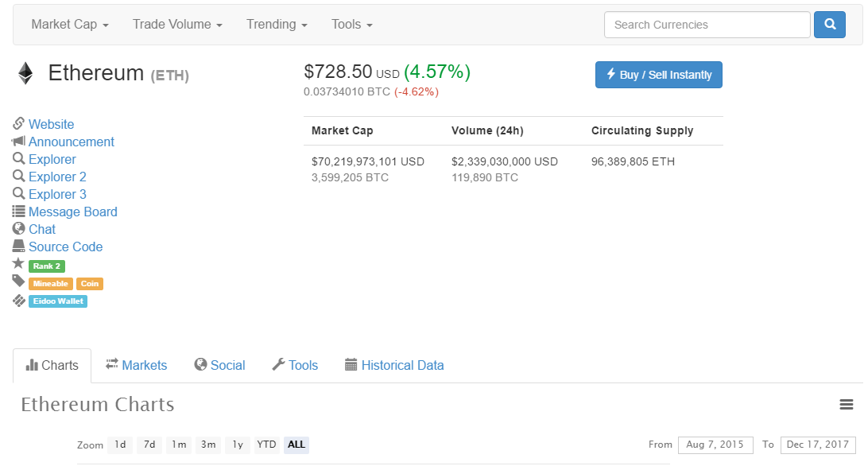868x466 pixels.
Task: Set chart zoom to 3m
Action: tap(208, 445)
